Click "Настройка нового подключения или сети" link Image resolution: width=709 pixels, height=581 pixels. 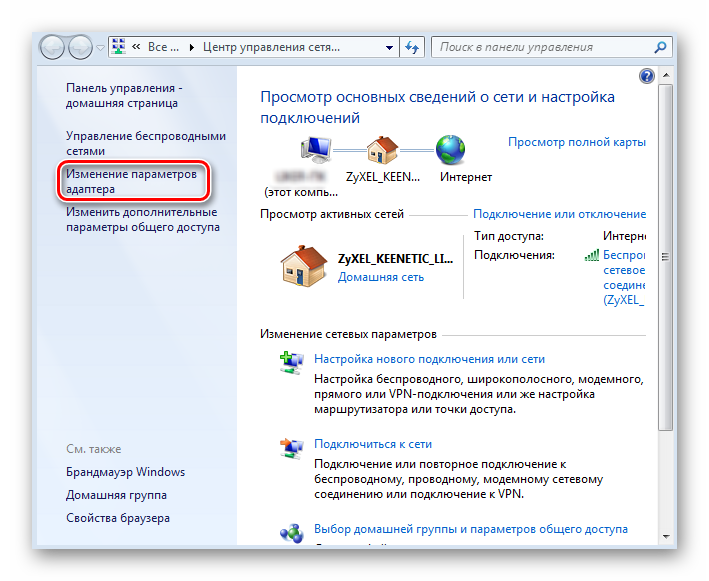click(x=429, y=359)
